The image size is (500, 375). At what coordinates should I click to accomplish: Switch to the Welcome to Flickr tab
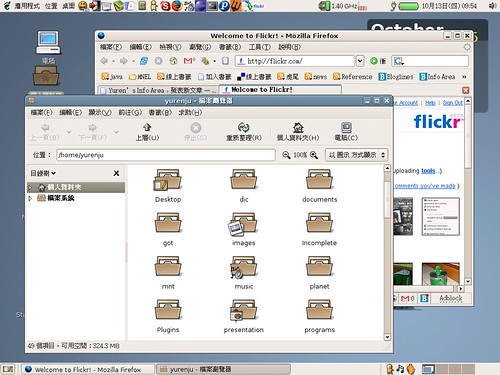pyautogui.click(x=280, y=90)
